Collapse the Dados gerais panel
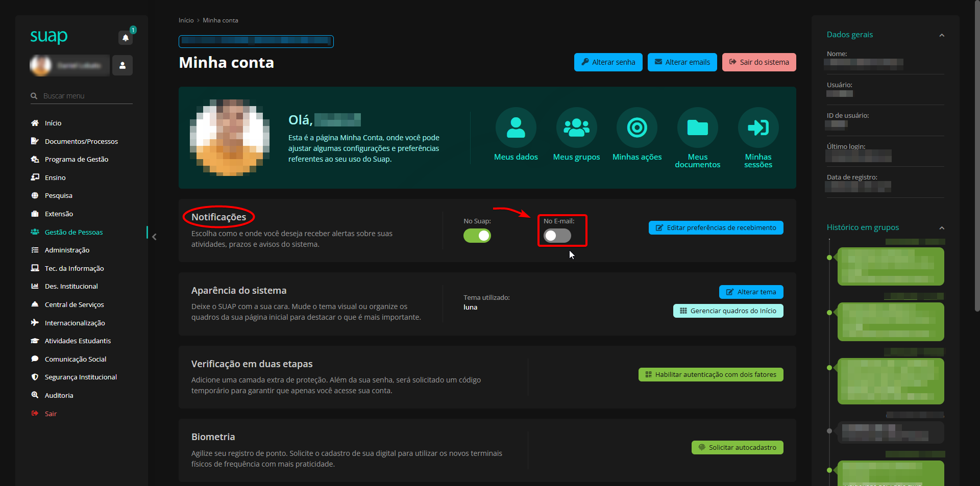The height and width of the screenshot is (486, 980). tap(942, 35)
